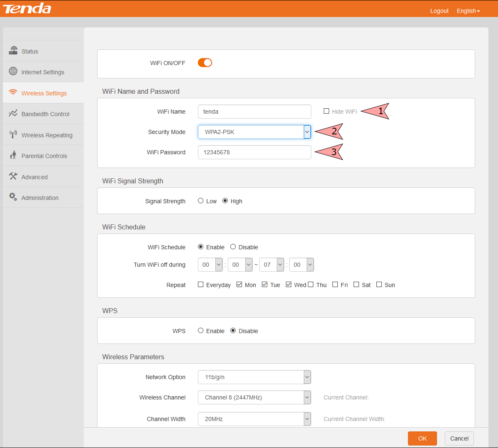Turn off the WiFi ON/OFF switch

[x=205, y=63]
